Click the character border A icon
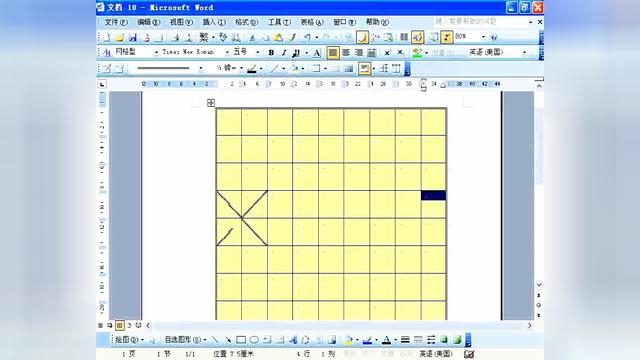640x360 pixels. 317,53
